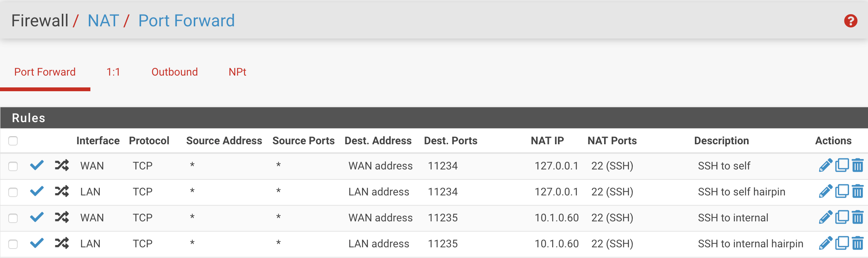Copy the 'SSH to internal' rule
The image size is (868, 258).
tap(842, 218)
